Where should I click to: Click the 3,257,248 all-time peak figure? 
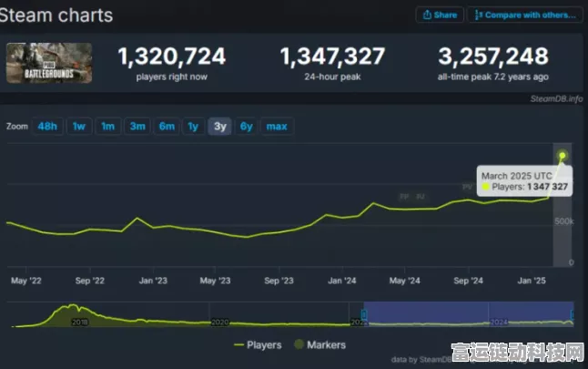493,56
